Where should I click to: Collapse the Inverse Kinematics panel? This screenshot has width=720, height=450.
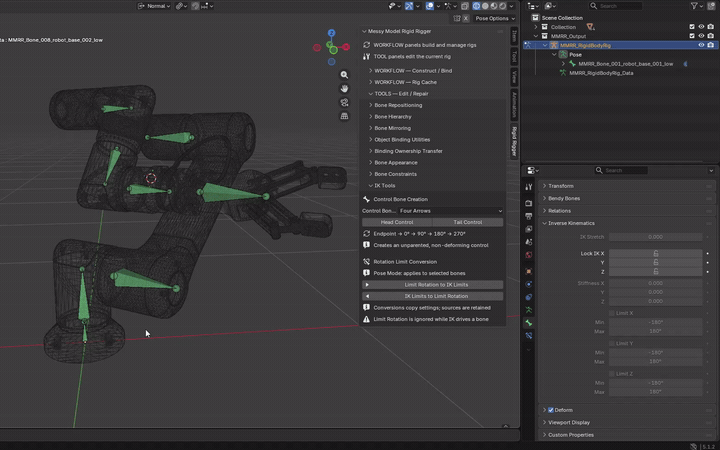click(627, 223)
